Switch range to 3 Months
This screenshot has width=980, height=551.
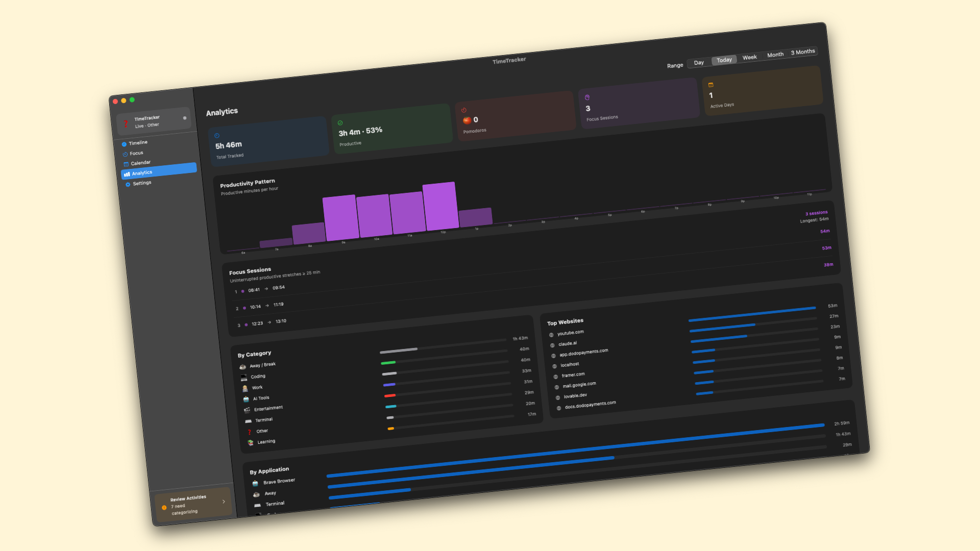point(803,52)
